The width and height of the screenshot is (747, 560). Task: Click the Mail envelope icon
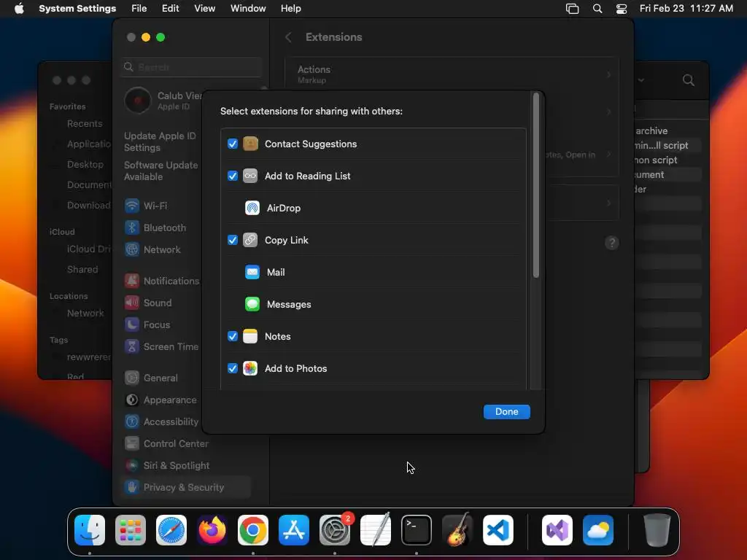pos(252,272)
